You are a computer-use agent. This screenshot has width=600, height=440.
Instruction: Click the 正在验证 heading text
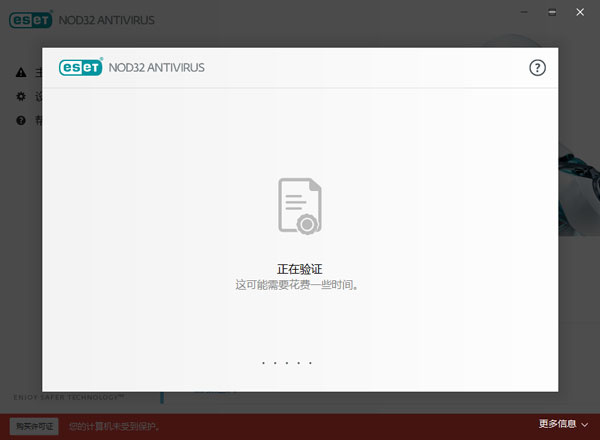299,269
